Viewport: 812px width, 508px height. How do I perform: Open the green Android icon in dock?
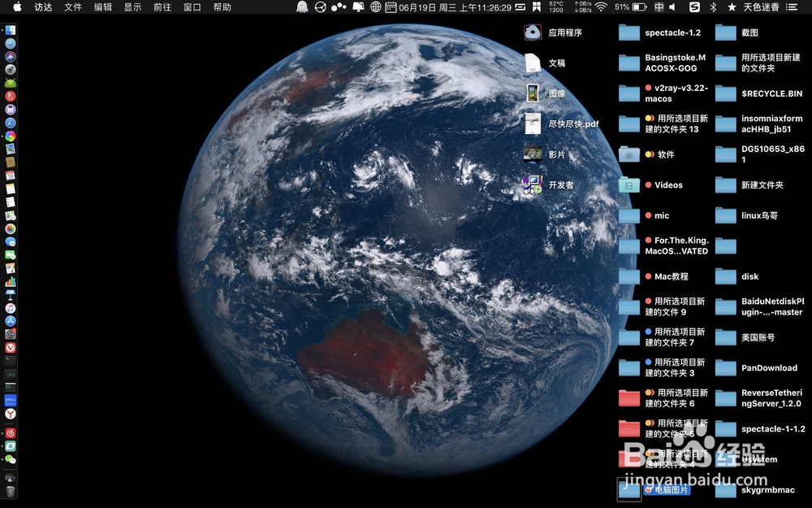(x=11, y=83)
